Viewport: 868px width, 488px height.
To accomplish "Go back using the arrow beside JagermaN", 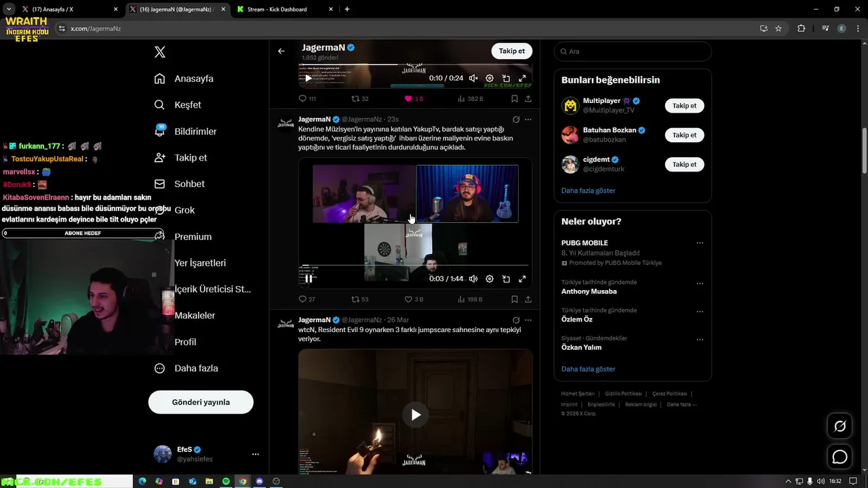I will [281, 51].
